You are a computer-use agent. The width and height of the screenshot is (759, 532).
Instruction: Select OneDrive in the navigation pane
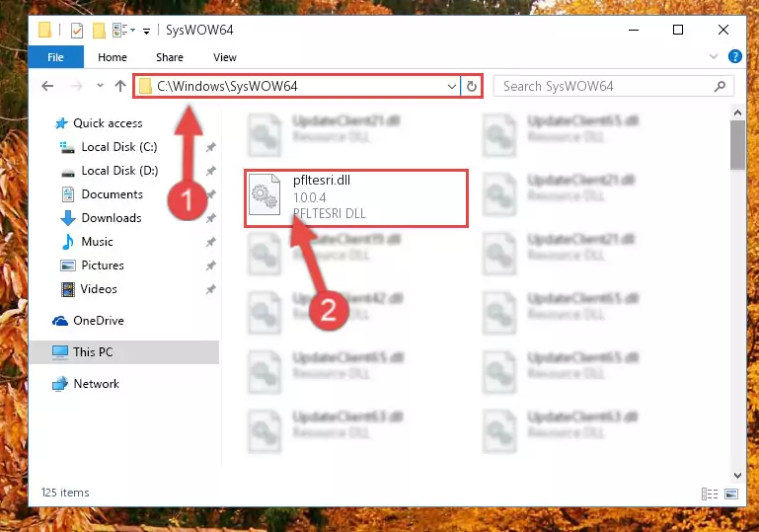[99, 321]
